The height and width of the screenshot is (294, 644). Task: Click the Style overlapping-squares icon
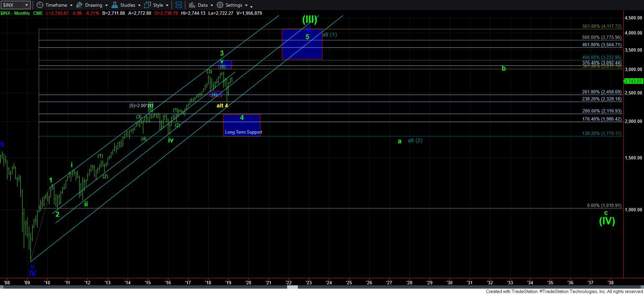tap(148, 5)
